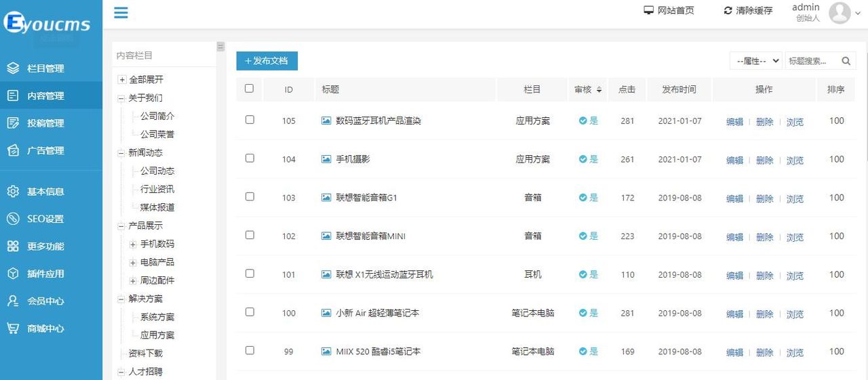Click image icon of 数码蓝牙耳机产品渲染 row
The image size is (868, 380).
pyautogui.click(x=326, y=121)
